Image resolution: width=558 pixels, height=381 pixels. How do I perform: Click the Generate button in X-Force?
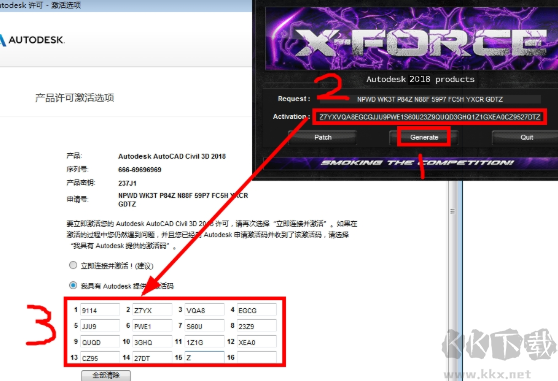tap(424, 137)
